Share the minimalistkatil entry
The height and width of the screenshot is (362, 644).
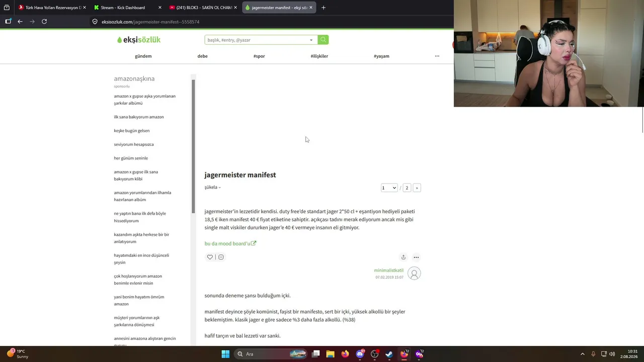click(403, 257)
